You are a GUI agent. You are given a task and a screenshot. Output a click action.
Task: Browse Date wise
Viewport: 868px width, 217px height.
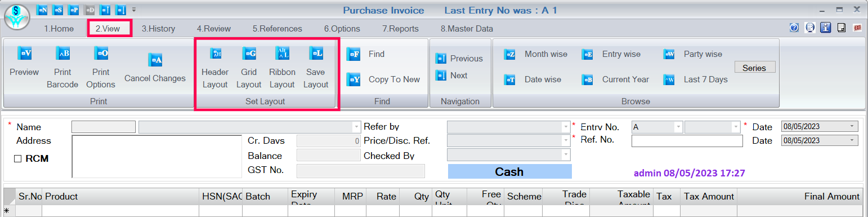(533, 79)
